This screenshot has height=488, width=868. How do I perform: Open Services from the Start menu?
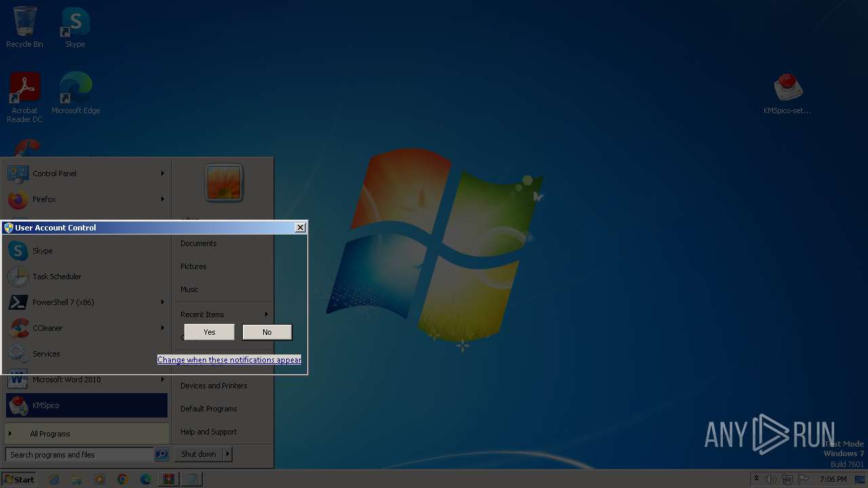click(x=86, y=354)
